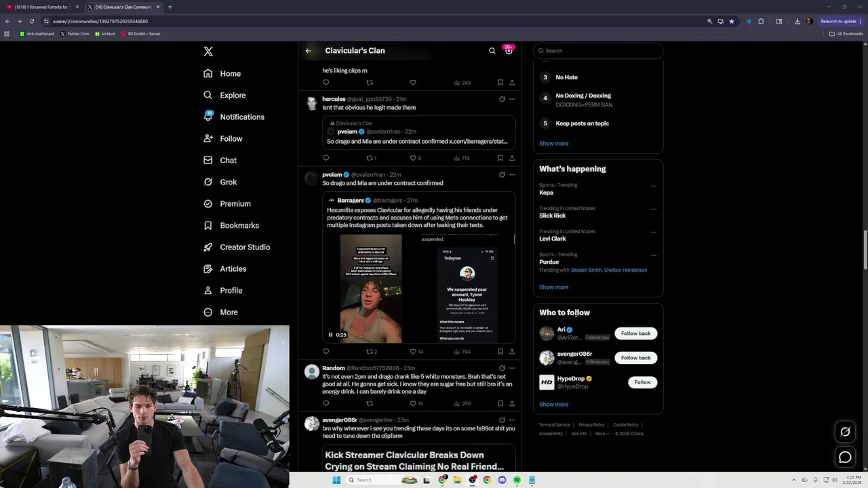Show more trending topics
868x488 pixels.
pyautogui.click(x=554, y=287)
